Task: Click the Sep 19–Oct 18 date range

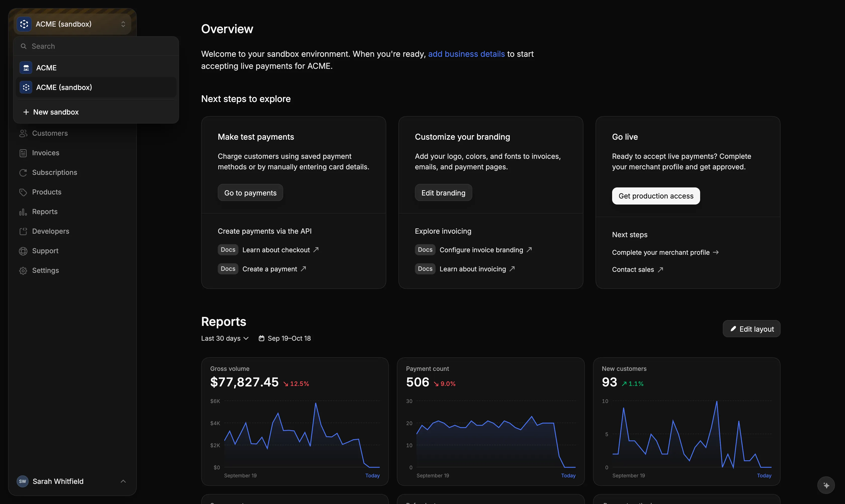Action: (284, 338)
